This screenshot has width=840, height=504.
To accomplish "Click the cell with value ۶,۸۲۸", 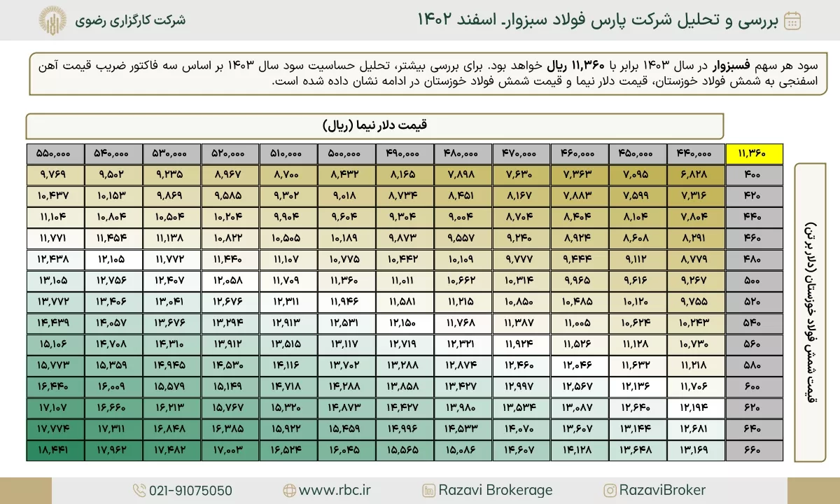I will (696, 176).
